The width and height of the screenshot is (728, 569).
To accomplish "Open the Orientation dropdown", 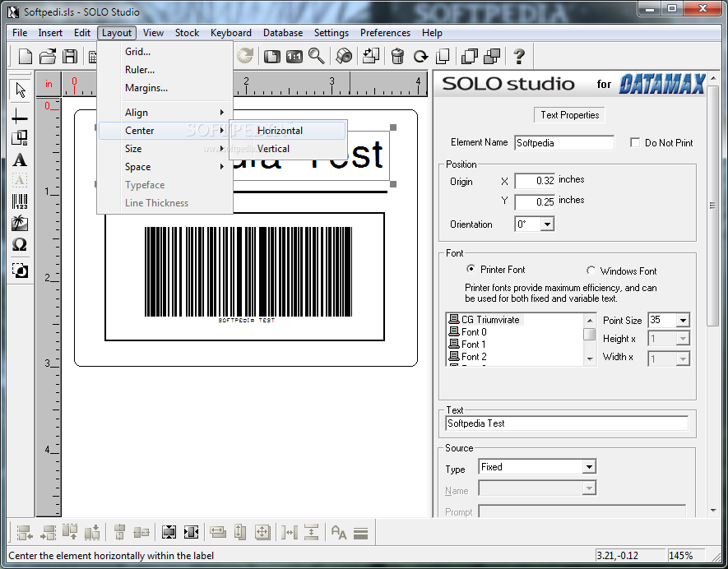I will (547, 224).
